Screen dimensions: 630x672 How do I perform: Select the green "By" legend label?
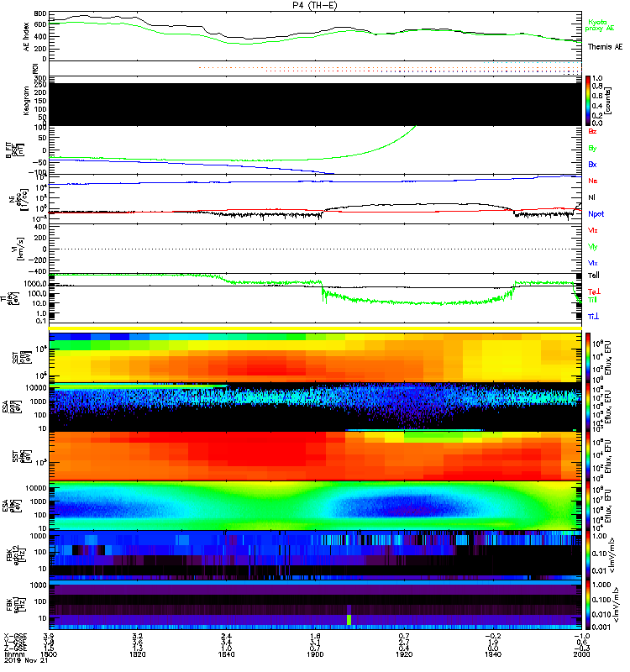[x=592, y=149]
